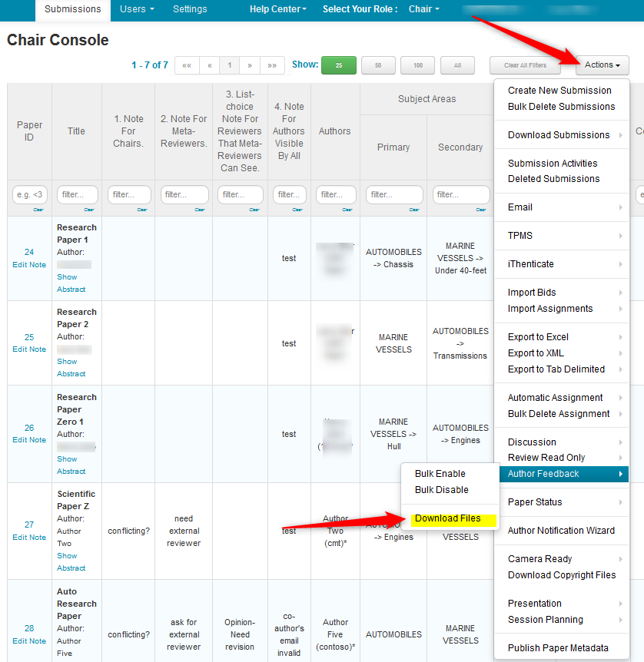Expand the Help Center menu
The image size is (644, 662).
click(277, 9)
